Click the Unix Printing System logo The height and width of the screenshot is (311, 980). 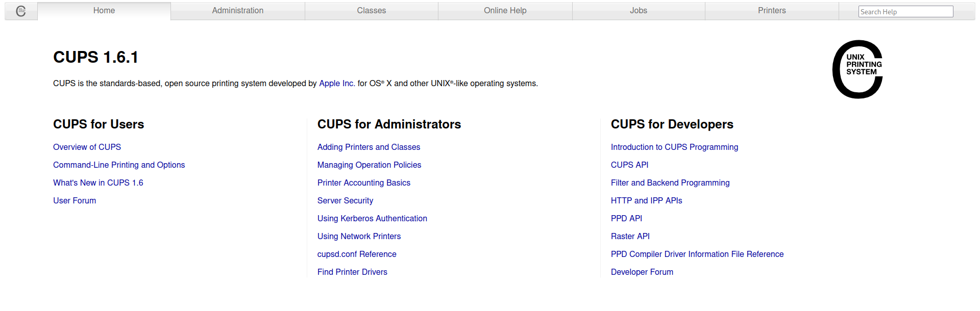tap(857, 69)
